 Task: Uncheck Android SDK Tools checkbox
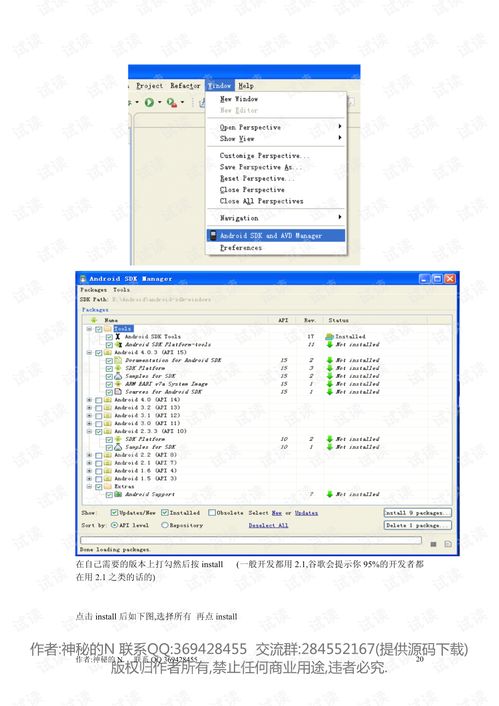(x=109, y=337)
